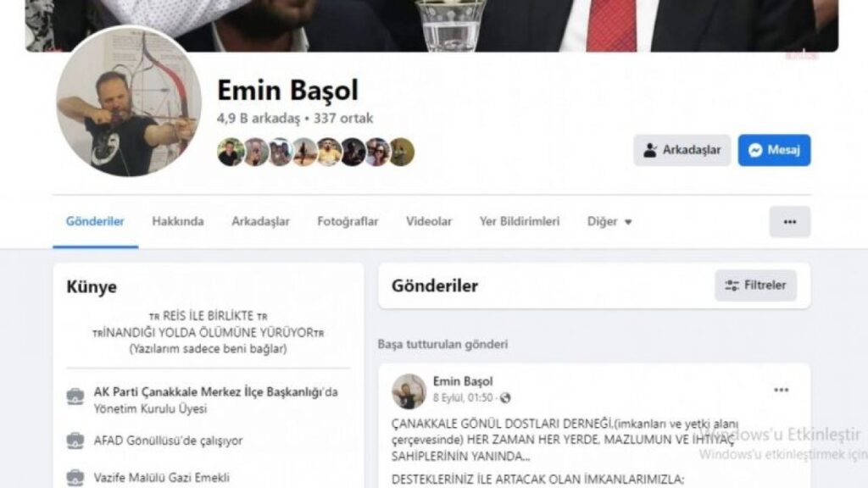Click the filter sliders icon in Filtreler
The image size is (868, 488).
732,286
